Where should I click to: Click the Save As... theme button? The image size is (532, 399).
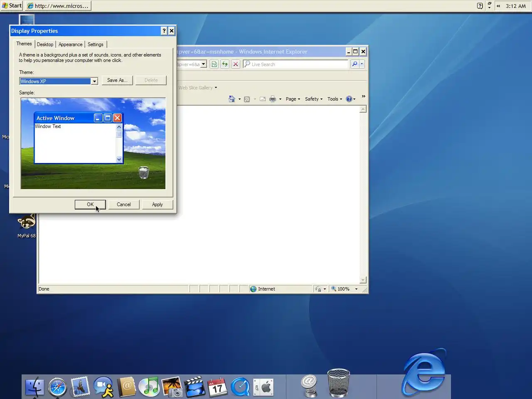coord(117,80)
